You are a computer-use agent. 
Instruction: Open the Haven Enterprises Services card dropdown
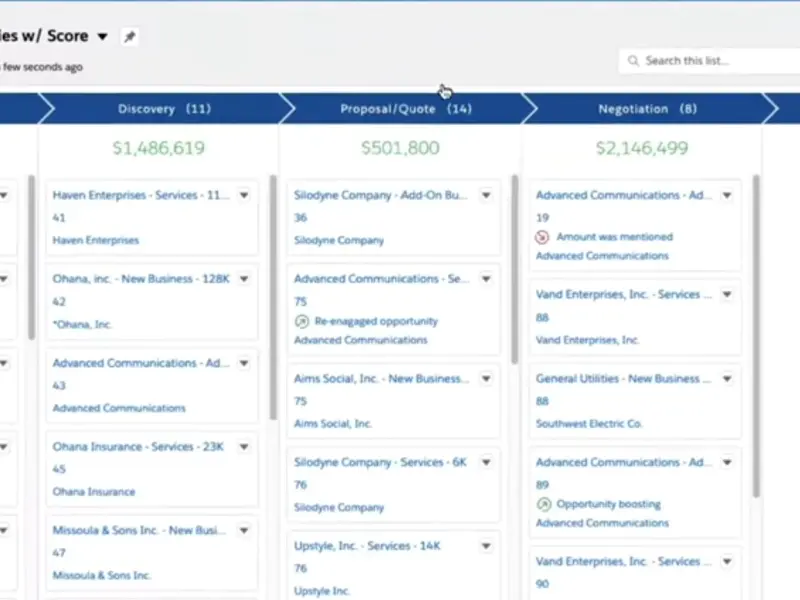(x=244, y=196)
